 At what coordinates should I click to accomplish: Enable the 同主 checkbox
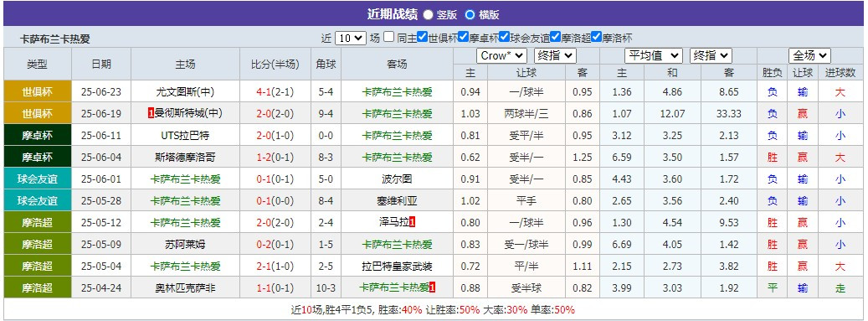[389, 37]
